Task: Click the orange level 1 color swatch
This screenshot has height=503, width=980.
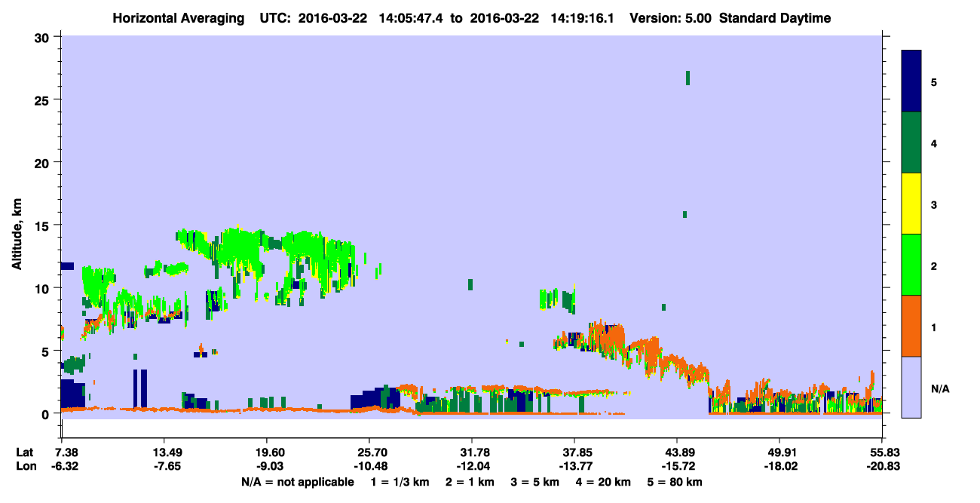Action: pyautogui.click(x=911, y=326)
